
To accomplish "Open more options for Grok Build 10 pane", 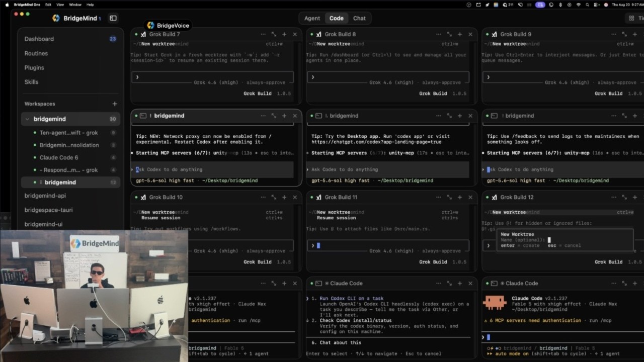I will [x=263, y=197].
